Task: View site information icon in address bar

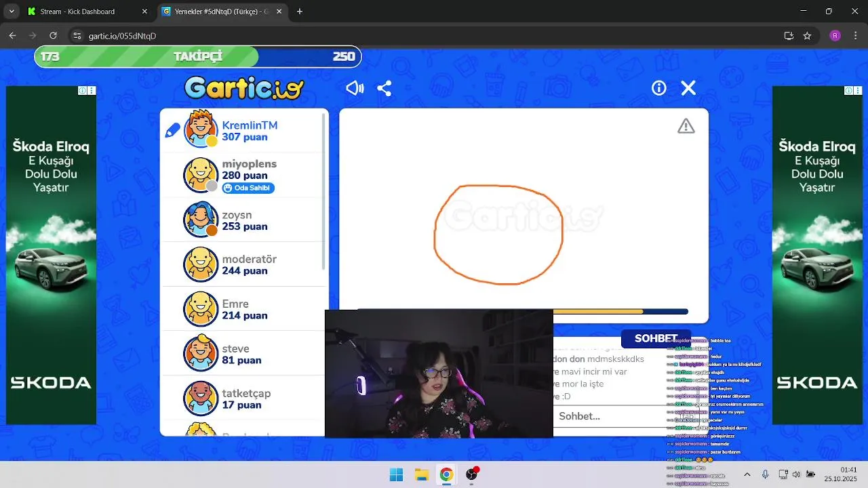Action: click(77, 35)
